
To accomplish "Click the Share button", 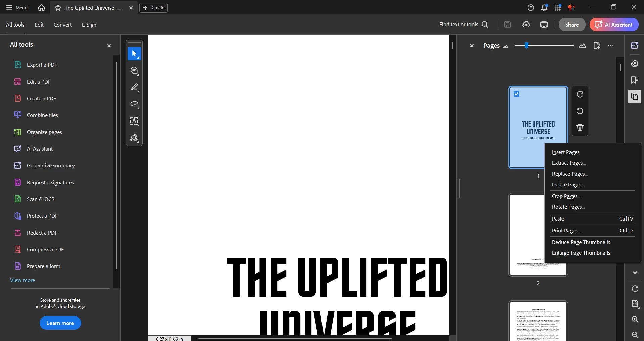I will (x=572, y=25).
